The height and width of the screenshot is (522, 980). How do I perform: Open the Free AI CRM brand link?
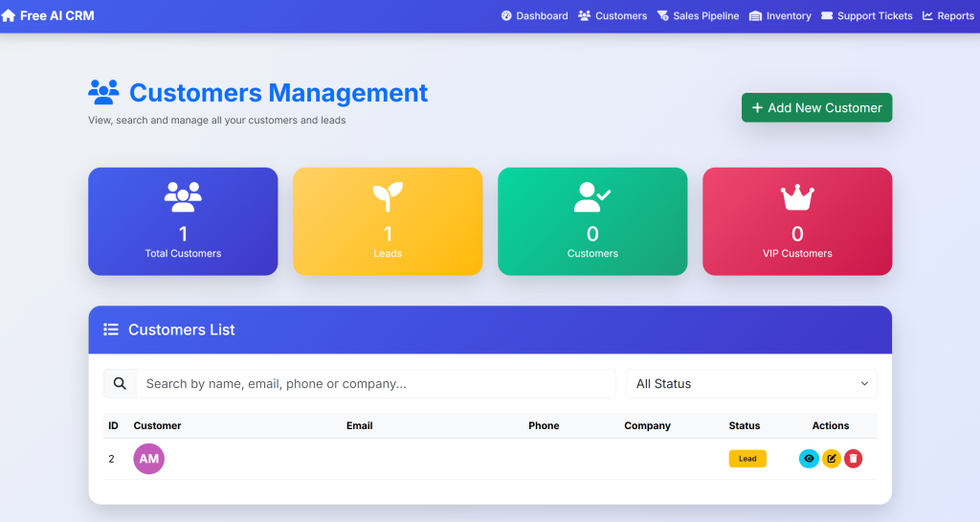click(48, 15)
